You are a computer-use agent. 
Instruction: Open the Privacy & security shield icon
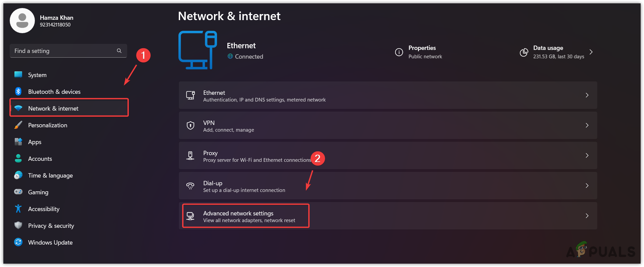18,225
